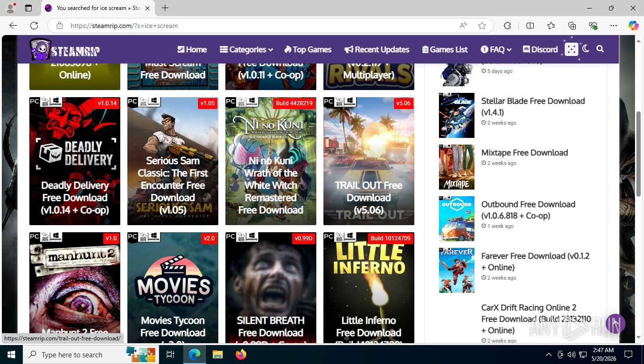Viewport: 644px width, 364px height.
Task: Open Split screen icon
Action: tap(530, 26)
